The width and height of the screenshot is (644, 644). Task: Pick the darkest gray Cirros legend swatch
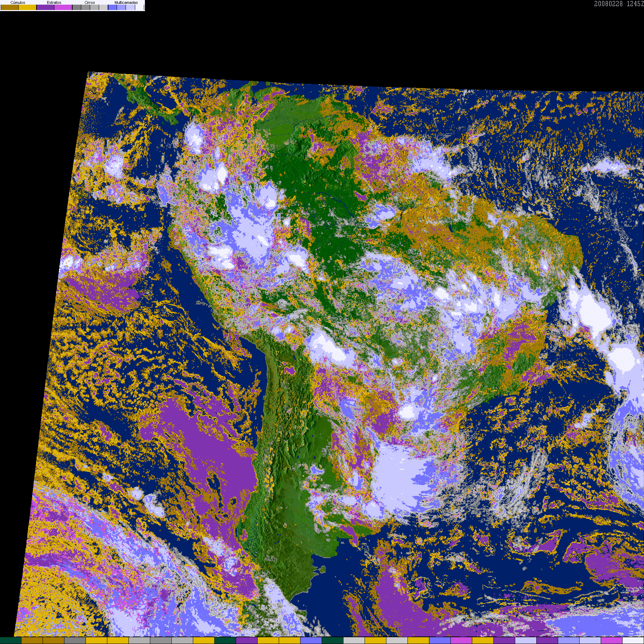[77, 7]
